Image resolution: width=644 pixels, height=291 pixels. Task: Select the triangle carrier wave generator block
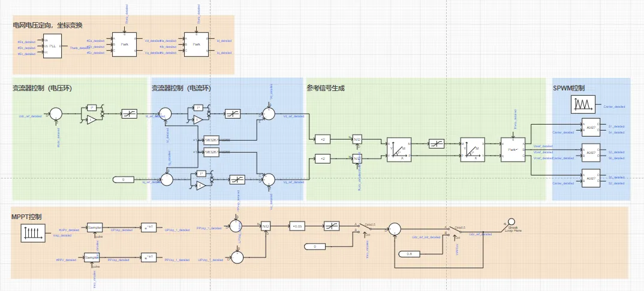[x=582, y=104]
